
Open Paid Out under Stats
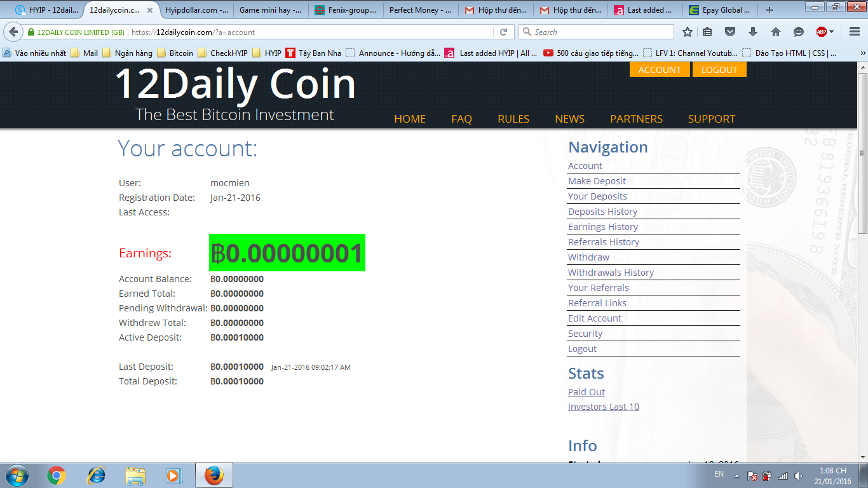coord(587,392)
